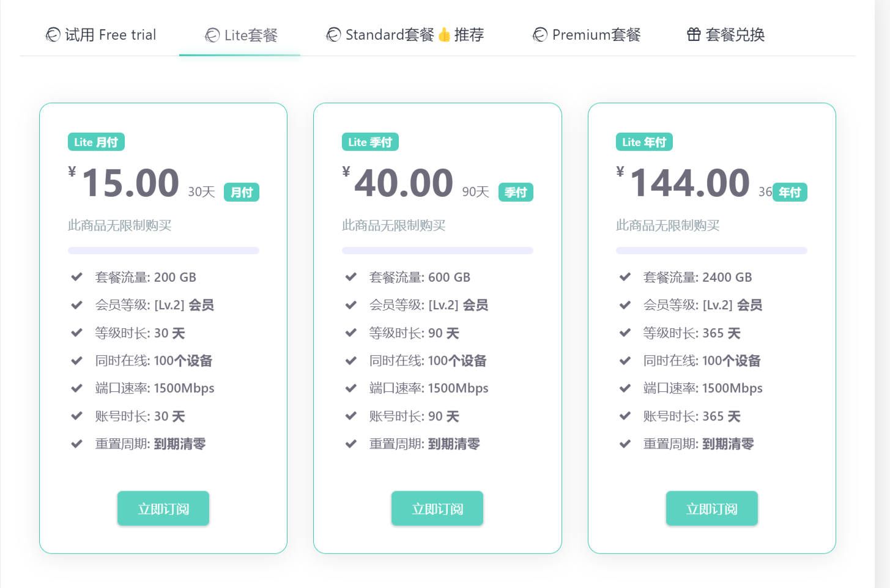
Task: Click the Lite 季付 badge label
Action: pyautogui.click(x=370, y=142)
